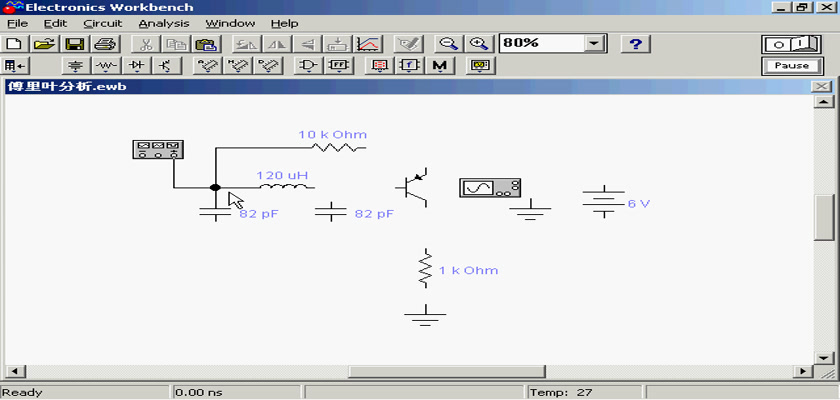This screenshot has width=840, height=400.
Task: Click the Zoom Out magnifier icon
Action: (448, 44)
